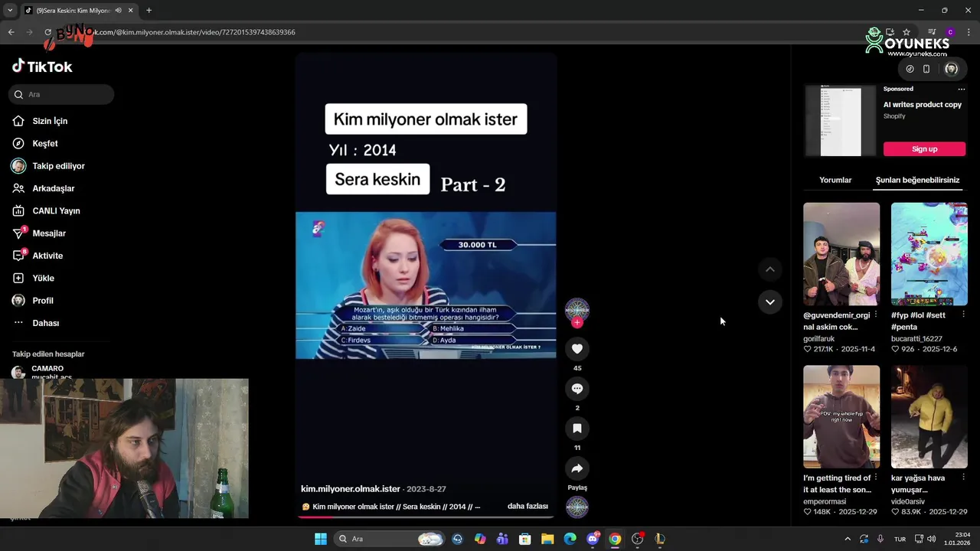
Task: Click the get-app phone icon
Action: point(926,69)
